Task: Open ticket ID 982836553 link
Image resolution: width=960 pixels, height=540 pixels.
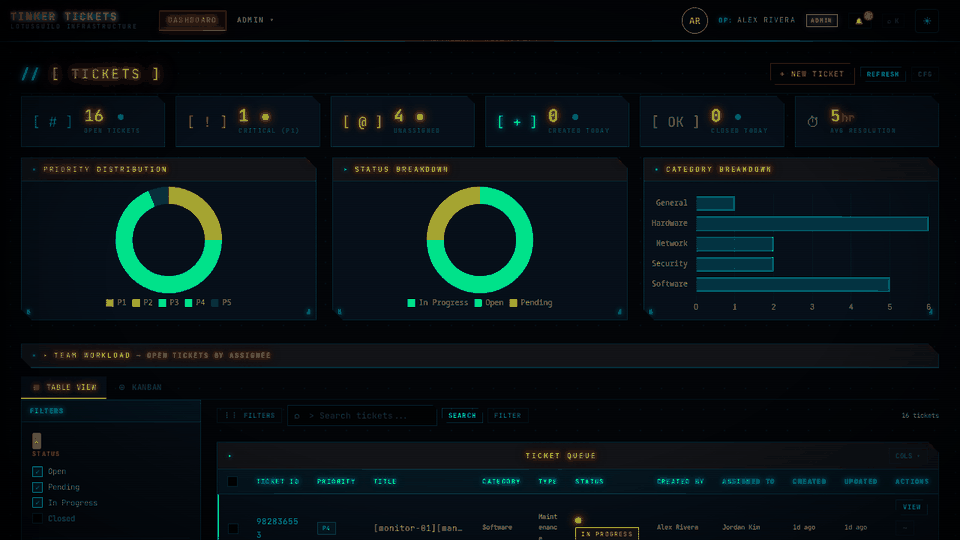Action: pyautogui.click(x=277, y=528)
